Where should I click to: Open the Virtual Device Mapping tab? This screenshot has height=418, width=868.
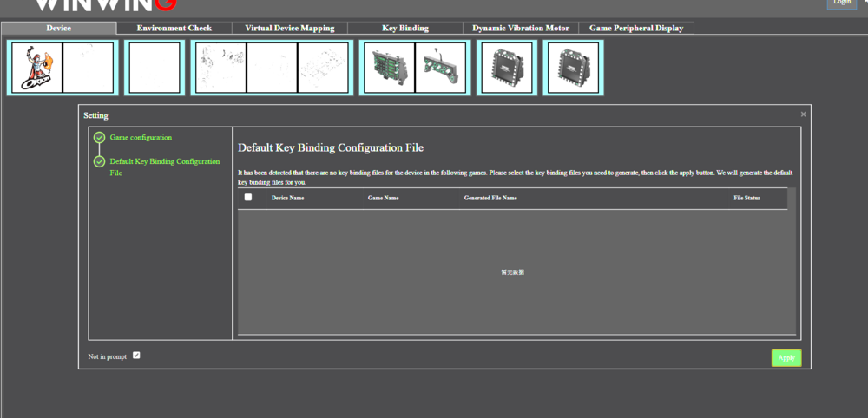[x=290, y=29]
